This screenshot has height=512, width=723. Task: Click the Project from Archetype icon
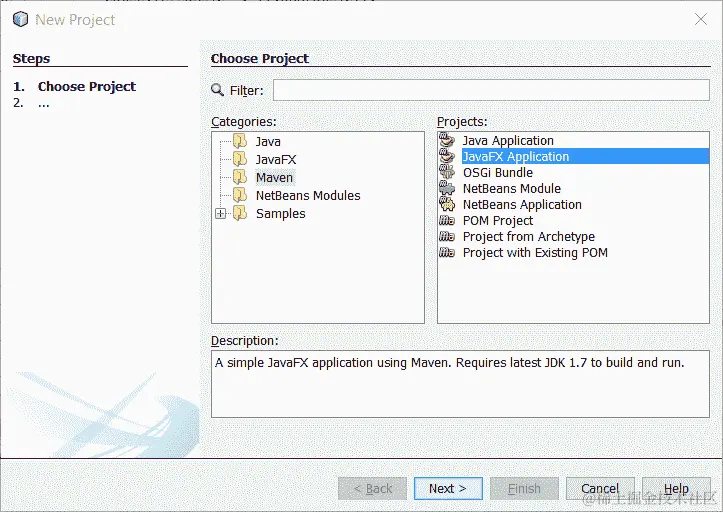(x=447, y=237)
